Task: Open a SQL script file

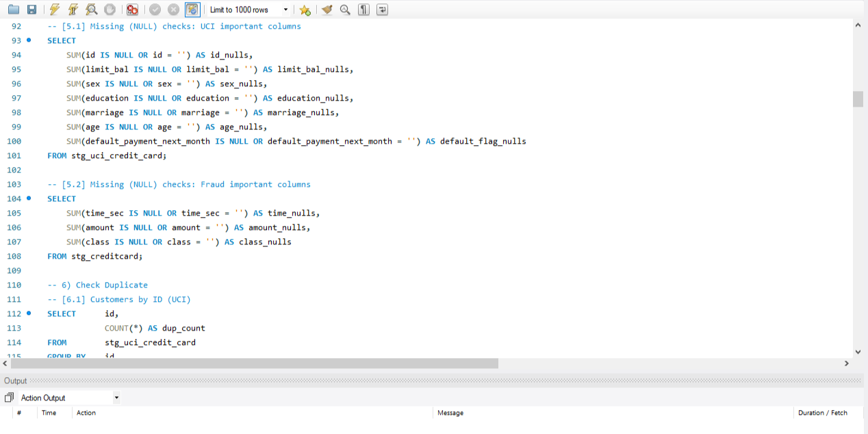Action: click(x=14, y=10)
